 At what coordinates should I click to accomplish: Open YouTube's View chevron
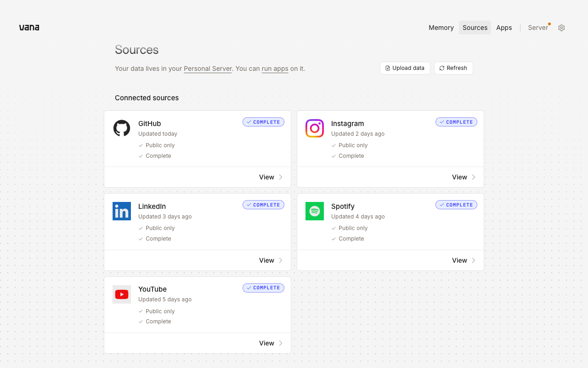pos(281,343)
